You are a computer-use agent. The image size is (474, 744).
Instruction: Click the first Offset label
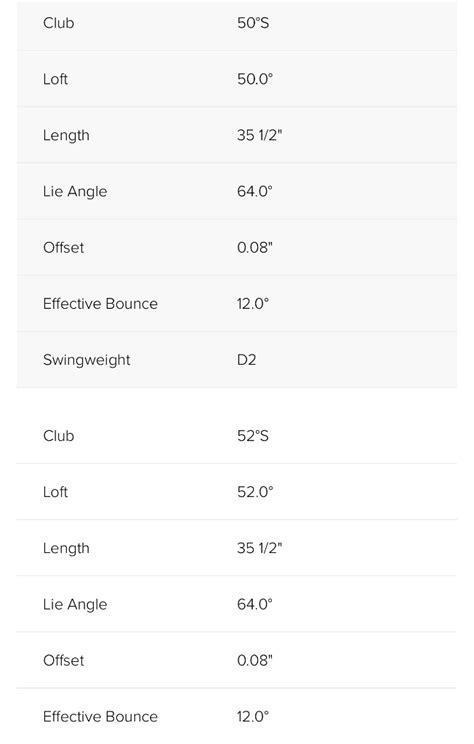pos(63,247)
